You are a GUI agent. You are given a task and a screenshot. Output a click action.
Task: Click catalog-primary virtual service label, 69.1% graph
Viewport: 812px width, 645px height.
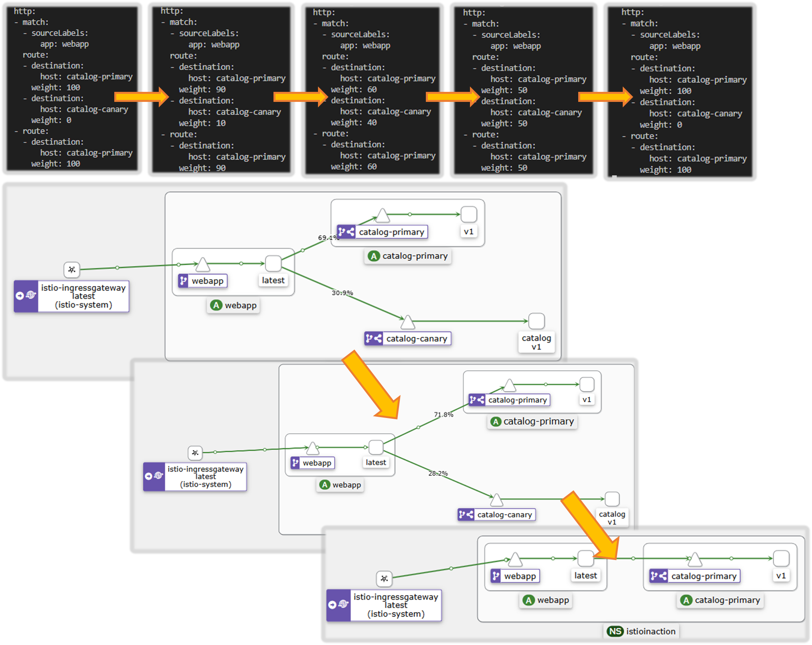(x=383, y=232)
